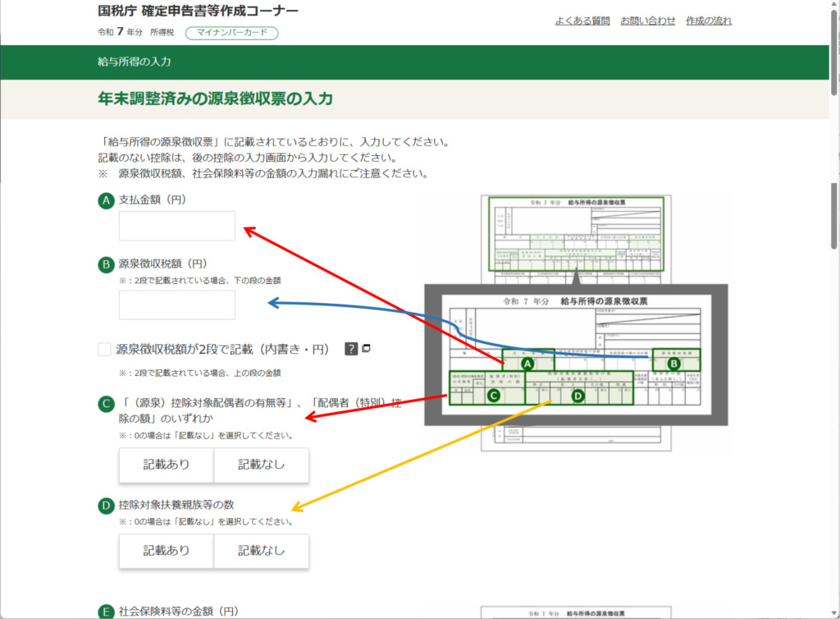Viewport: 840px width, 619px height.
Task: Focus the 支払金額 input field
Action: pyautogui.click(x=177, y=226)
